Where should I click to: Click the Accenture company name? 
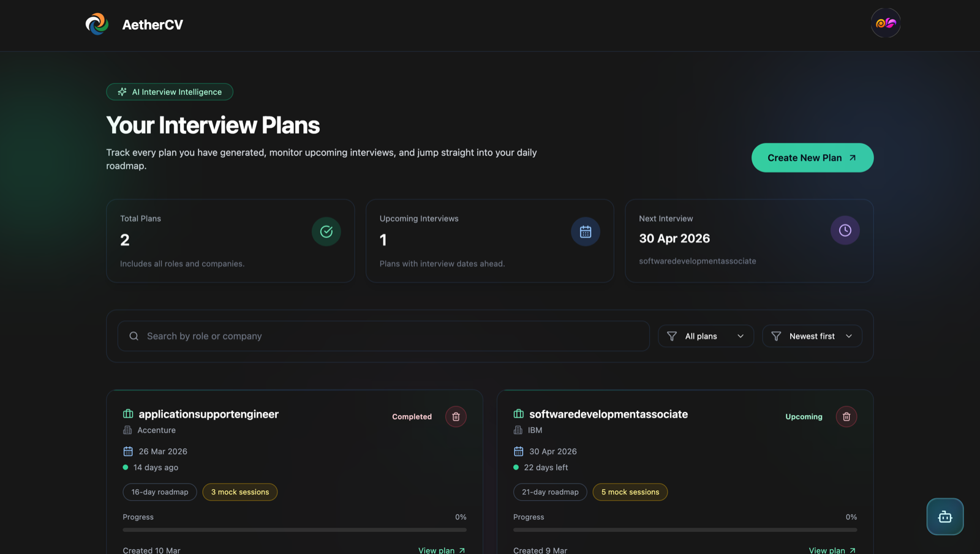(156, 430)
